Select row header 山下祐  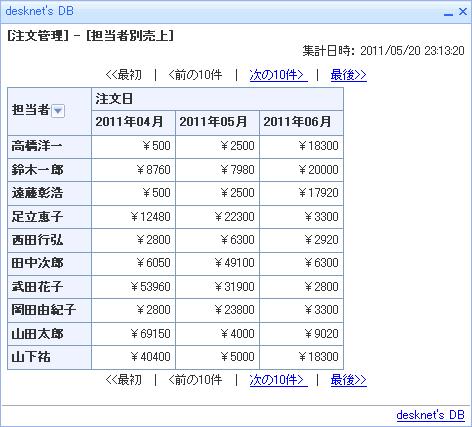(49, 357)
